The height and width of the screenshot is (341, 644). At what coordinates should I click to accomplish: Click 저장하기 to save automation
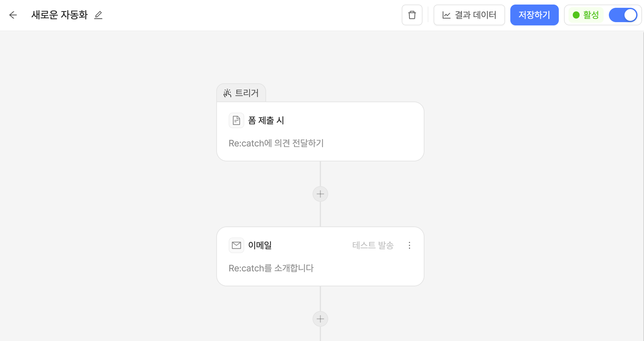click(534, 15)
